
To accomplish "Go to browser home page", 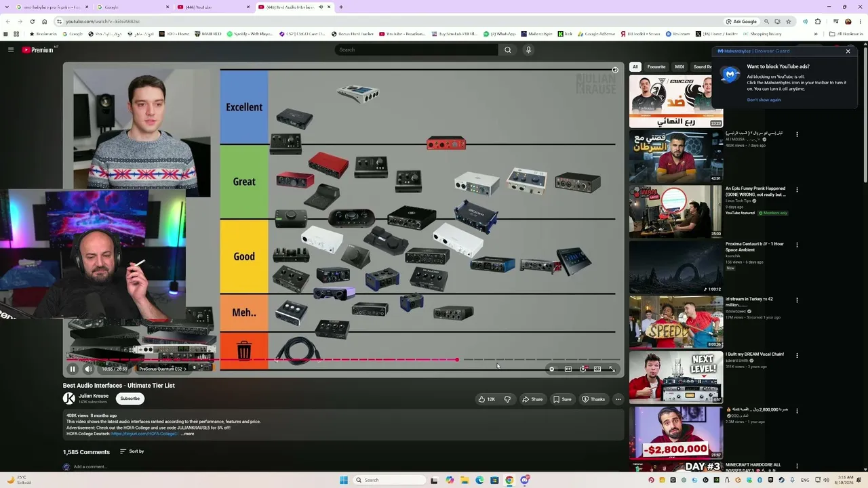I will pyautogui.click(x=45, y=22).
